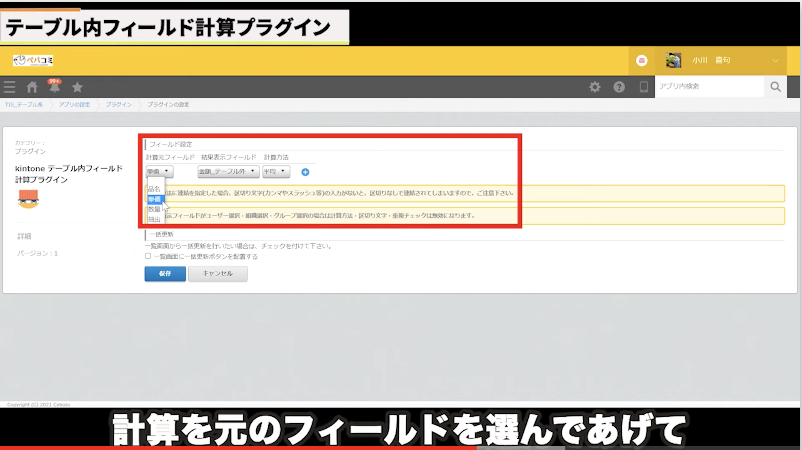Image resolution: width=802 pixels, height=450 pixels.
Task: Click the round icon beside user avatar
Action: point(643,60)
